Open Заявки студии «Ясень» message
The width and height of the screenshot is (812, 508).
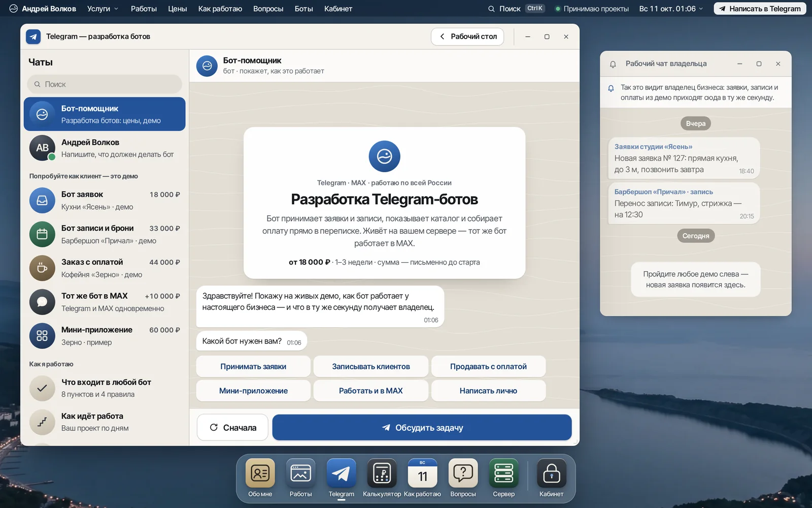684,158
